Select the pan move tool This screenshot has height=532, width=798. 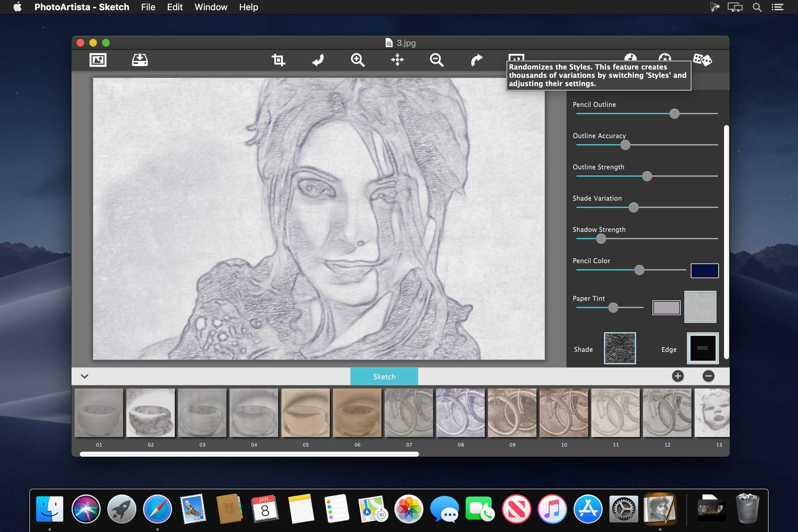coord(397,60)
